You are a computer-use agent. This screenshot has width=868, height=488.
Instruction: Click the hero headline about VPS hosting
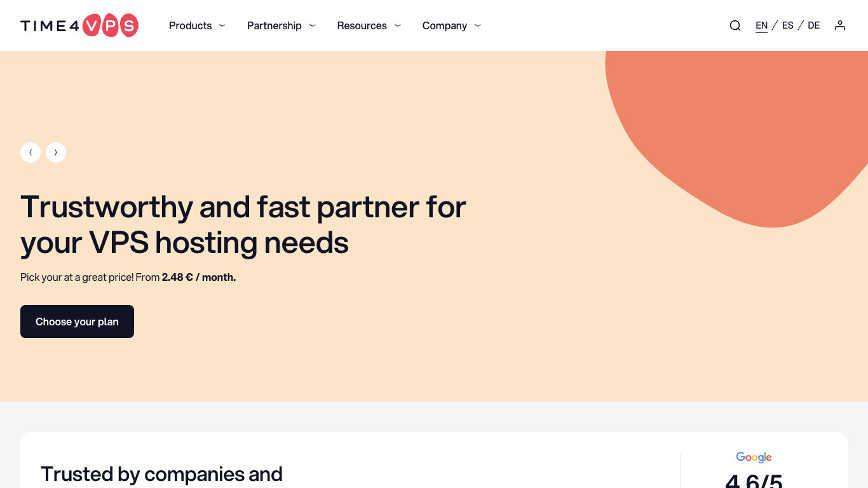tap(243, 224)
